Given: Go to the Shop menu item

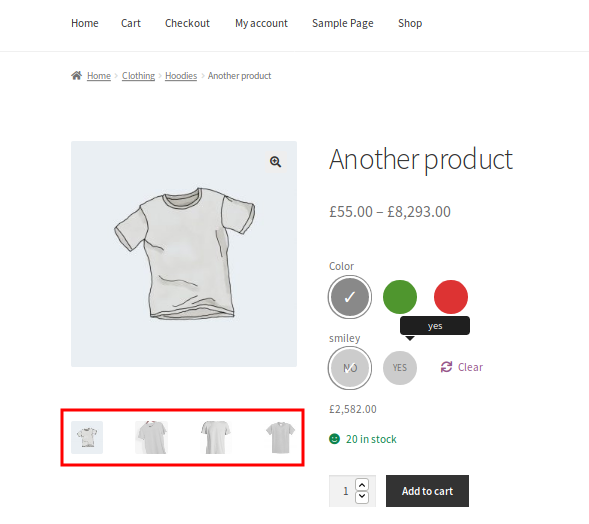Looking at the screenshot, I should pos(410,23).
